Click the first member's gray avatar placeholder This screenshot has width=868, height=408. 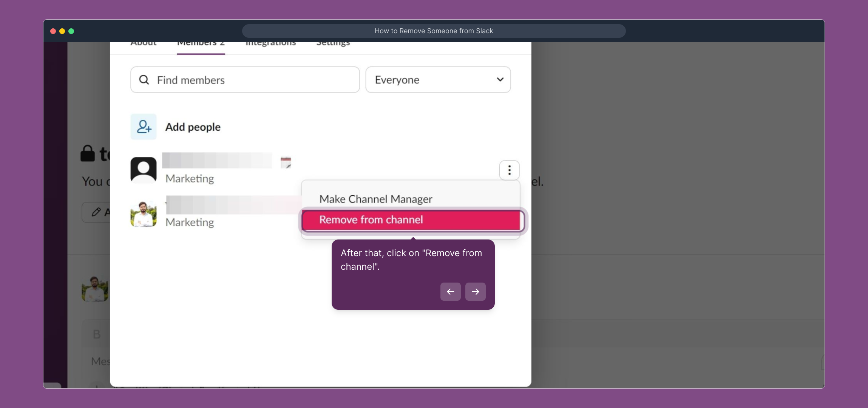(143, 170)
